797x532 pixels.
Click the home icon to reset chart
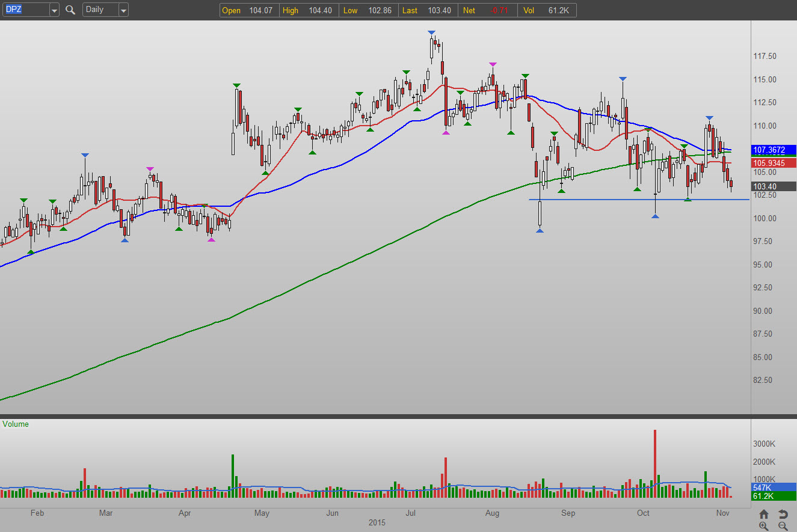point(764,514)
